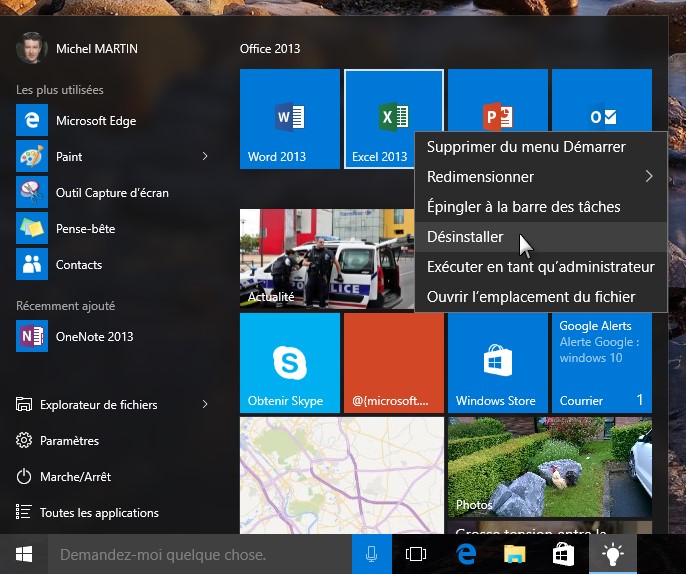Expand the Paint jump list arrow
The height and width of the screenshot is (574, 686).
[205, 157]
